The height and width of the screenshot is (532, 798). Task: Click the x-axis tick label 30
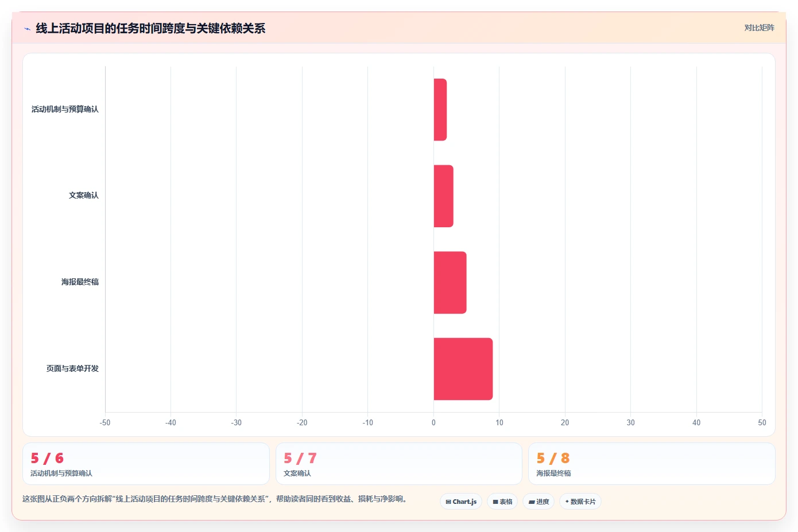click(x=630, y=422)
